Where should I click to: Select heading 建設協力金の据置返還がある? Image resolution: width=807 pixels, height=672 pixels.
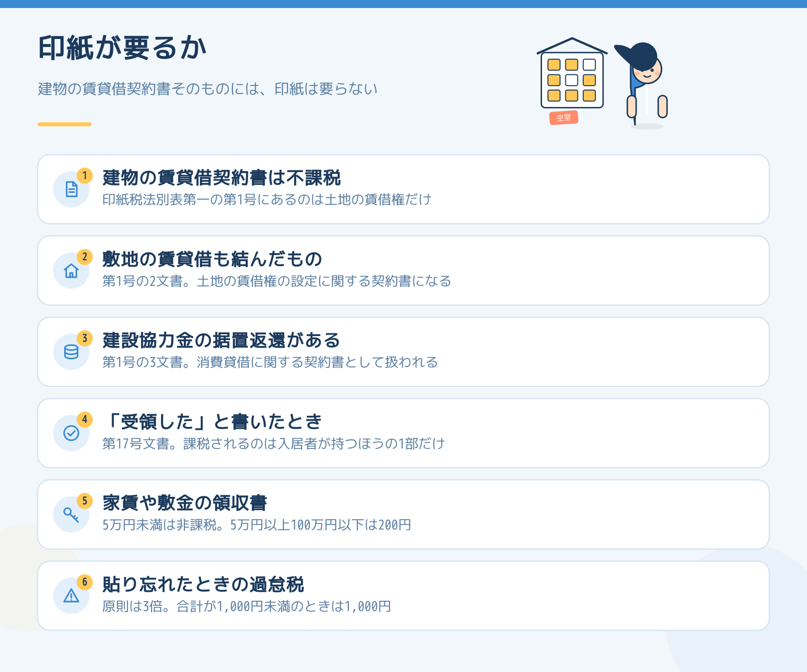point(221,340)
